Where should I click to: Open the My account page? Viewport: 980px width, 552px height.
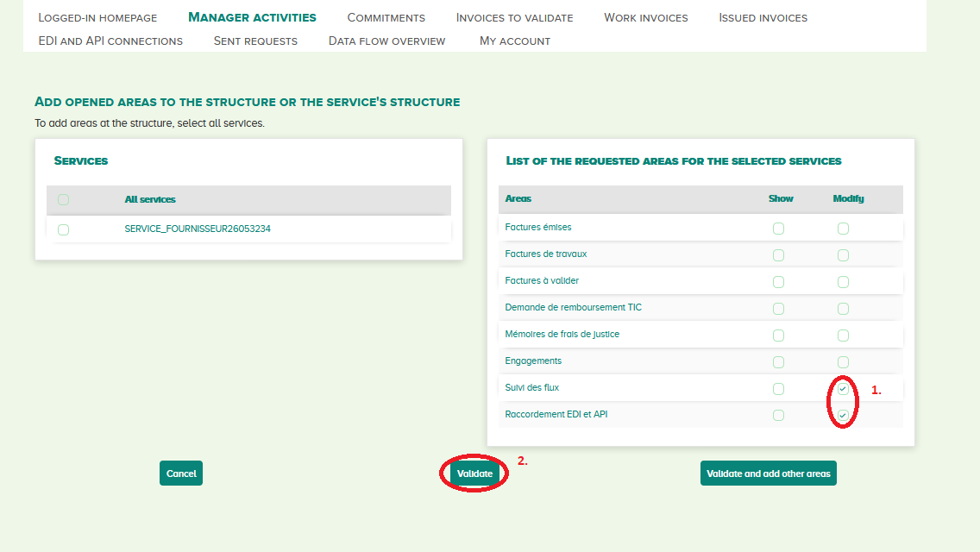514,41
